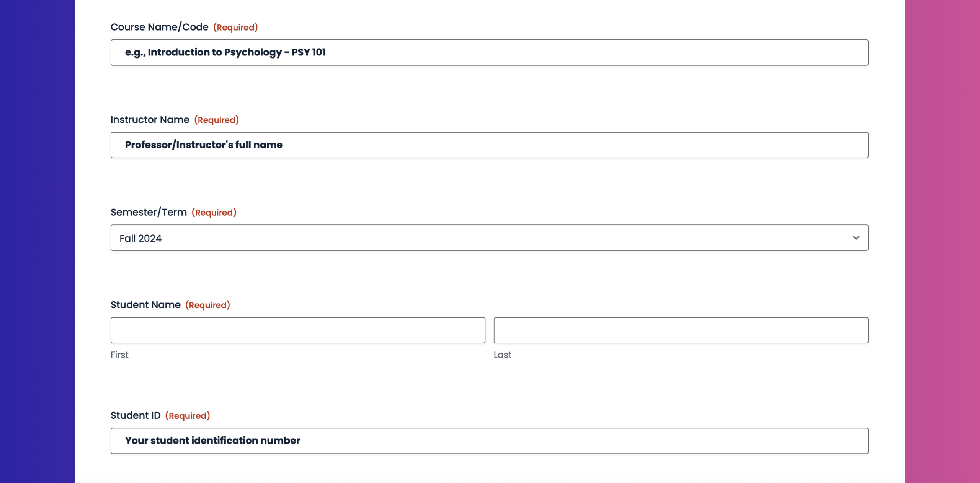Focus the Instructor Name text box
This screenshot has height=483, width=980.
[489, 145]
